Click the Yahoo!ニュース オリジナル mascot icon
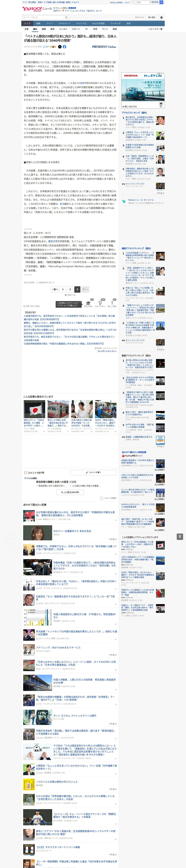Viewport: 186px width, 868px height. click(124, 202)
